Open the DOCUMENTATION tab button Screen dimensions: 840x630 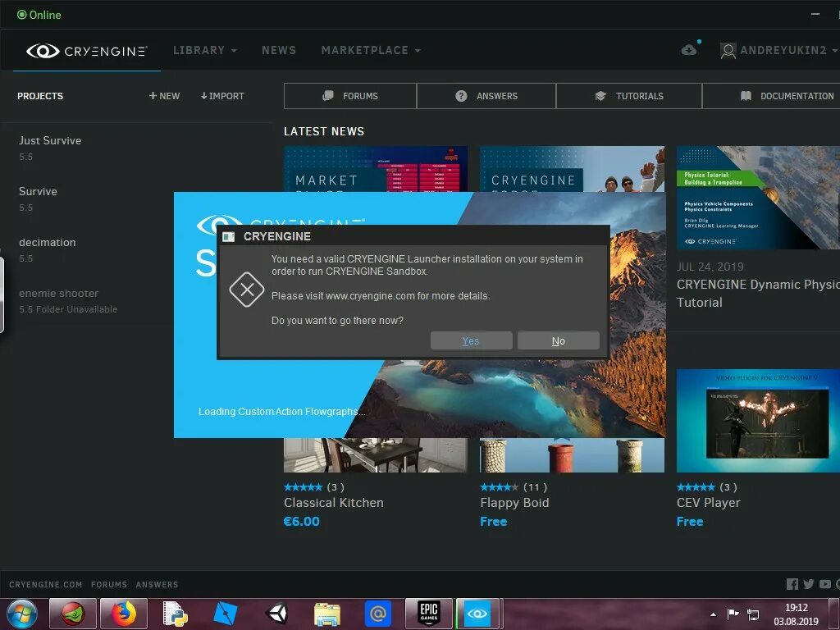tap(771, 96)
